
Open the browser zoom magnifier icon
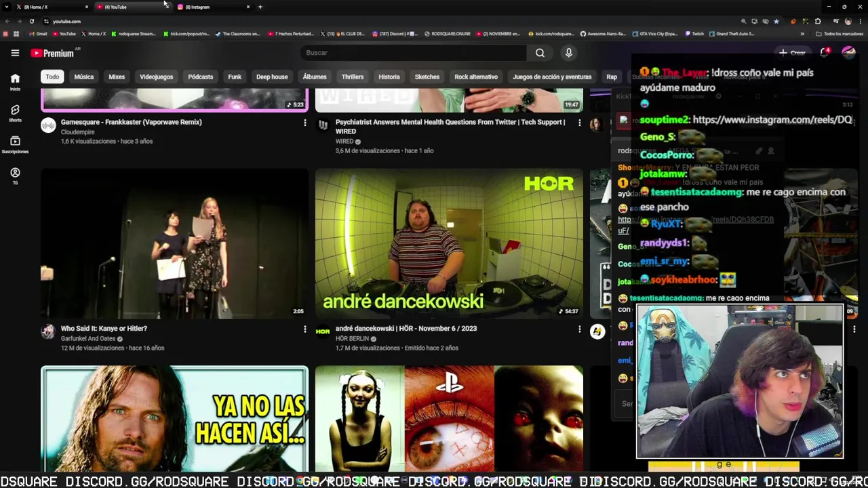[744, 21]
